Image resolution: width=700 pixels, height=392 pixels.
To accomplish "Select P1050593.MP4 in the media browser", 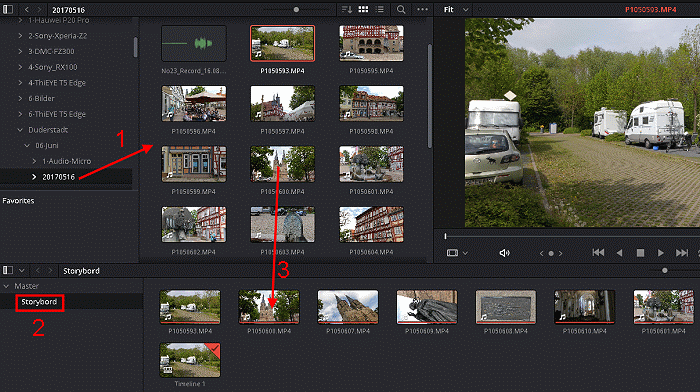I will pyautogui.click(x=283, y=43).
